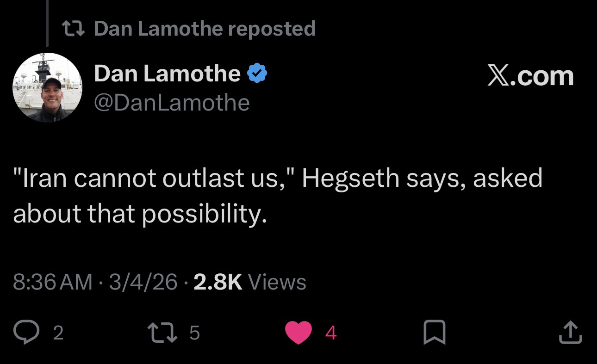The height and width of the screenshot is (364, 597).
Task: Click the bold Dan Lamothe display name
Action: [167, 74]
